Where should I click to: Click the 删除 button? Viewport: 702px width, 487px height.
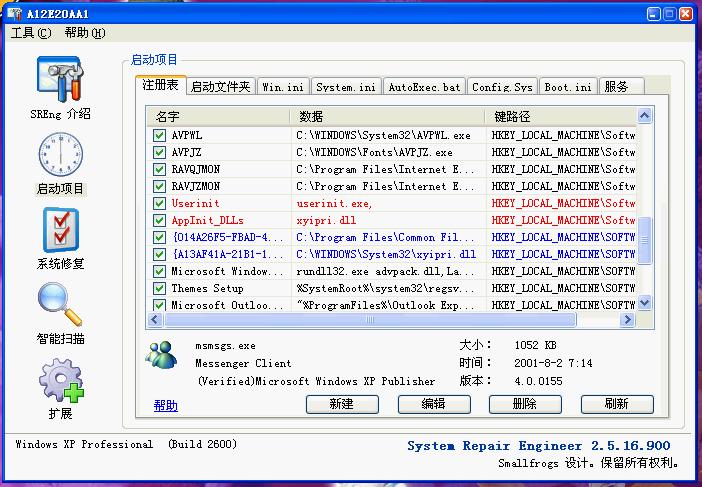[523, 404]
